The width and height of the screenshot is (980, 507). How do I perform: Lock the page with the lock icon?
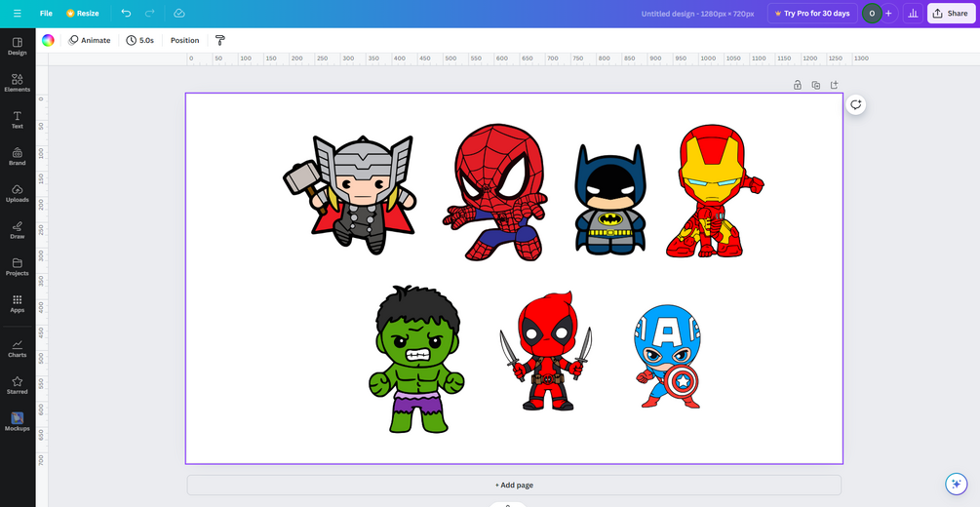[798, 85]
